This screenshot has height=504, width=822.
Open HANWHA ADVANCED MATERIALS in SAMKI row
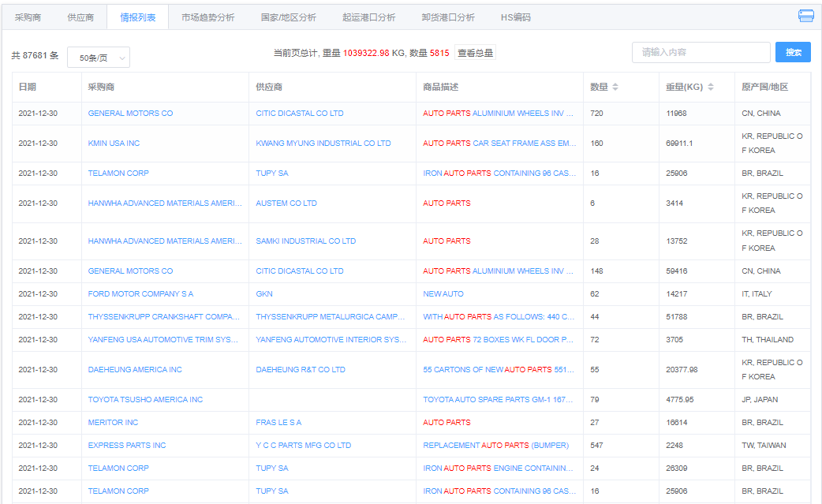[165, 241]
